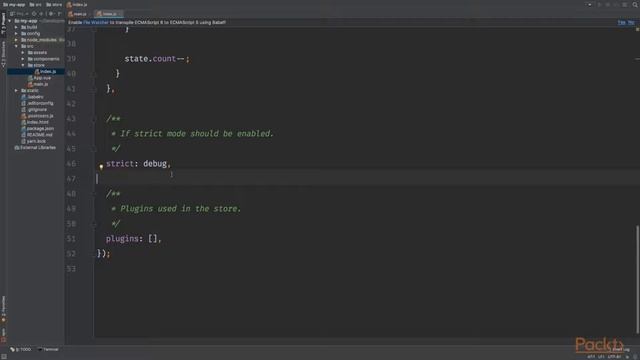Click on 'strict: debug,' code line
The height and width of the screenshot is (360, 640).
click(x=138, y=164)
